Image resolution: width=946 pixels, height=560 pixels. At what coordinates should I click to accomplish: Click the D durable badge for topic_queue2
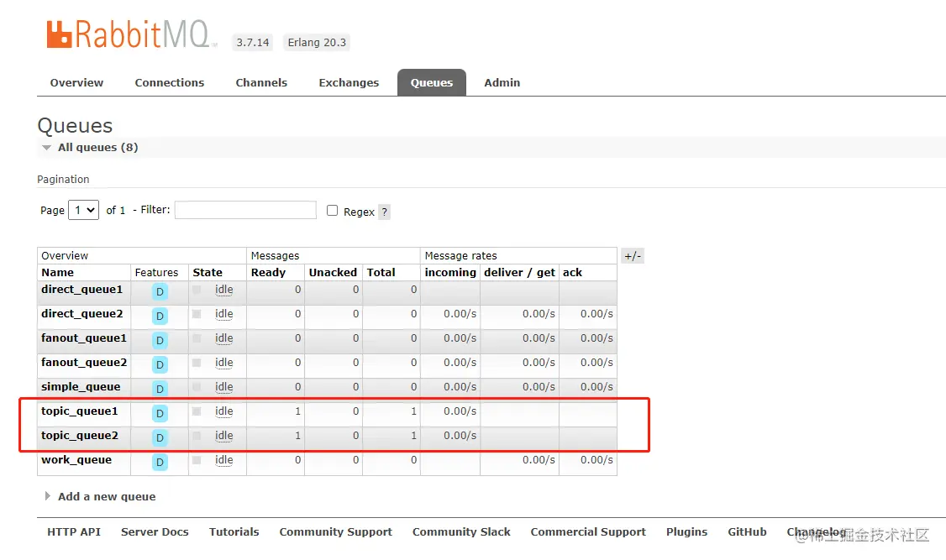(x=160, y=437)
